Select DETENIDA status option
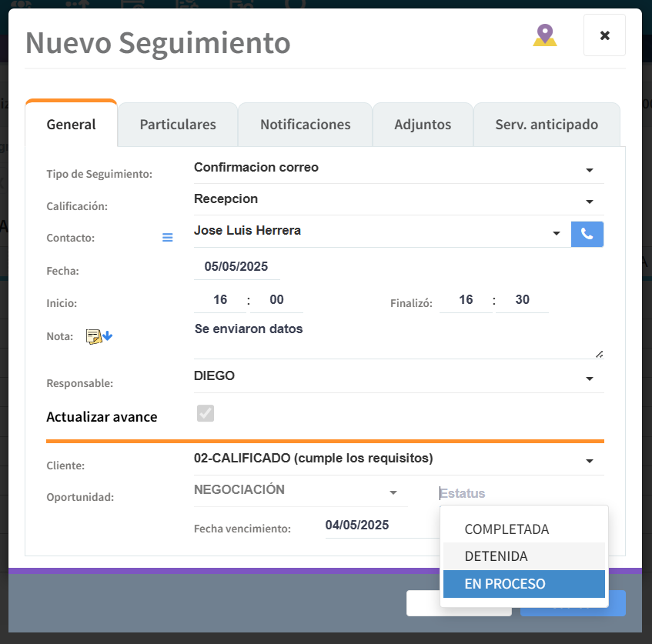 point(496,556)
